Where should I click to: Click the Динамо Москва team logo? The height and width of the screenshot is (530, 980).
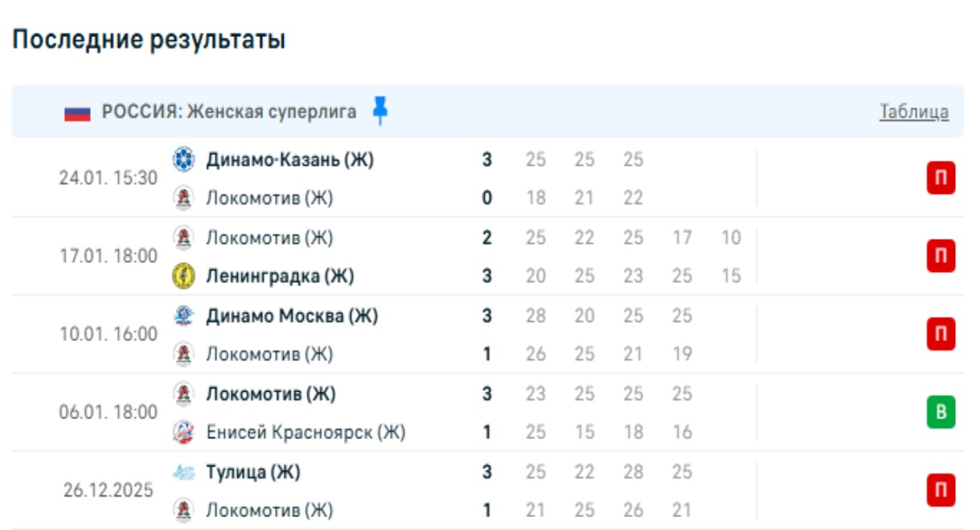[184, 316]
